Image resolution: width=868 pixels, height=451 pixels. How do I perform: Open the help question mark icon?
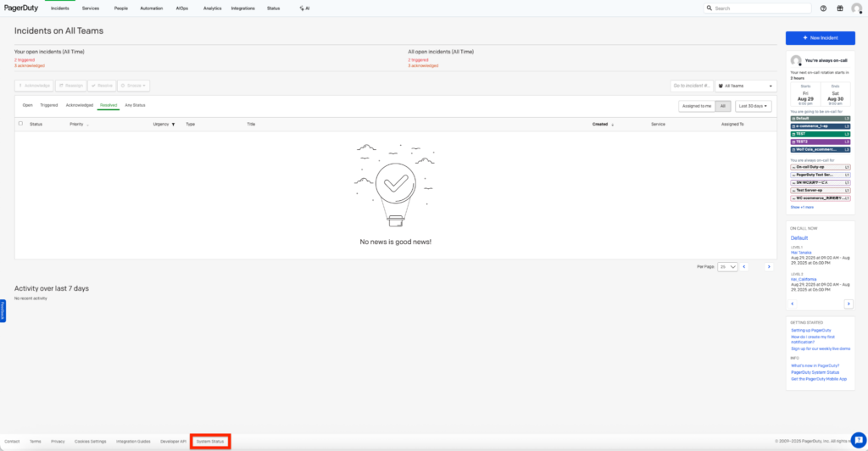click(823, 8)
